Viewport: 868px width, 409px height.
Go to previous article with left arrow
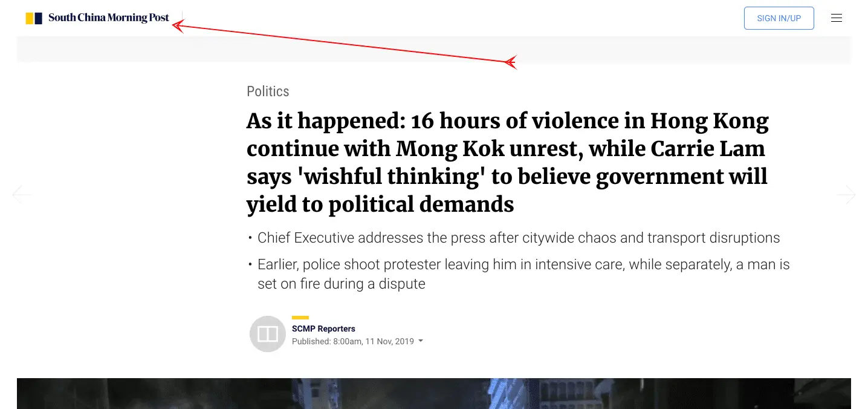(22, 194)
